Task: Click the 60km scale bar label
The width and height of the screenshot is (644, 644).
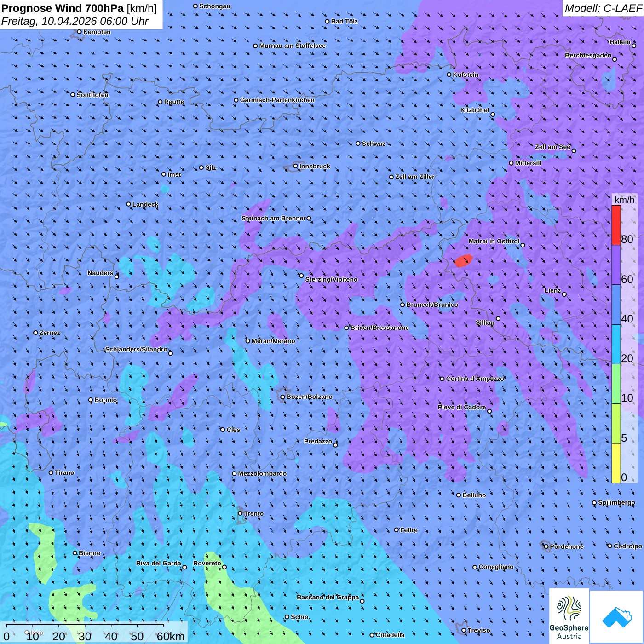Action: [171, 636]
